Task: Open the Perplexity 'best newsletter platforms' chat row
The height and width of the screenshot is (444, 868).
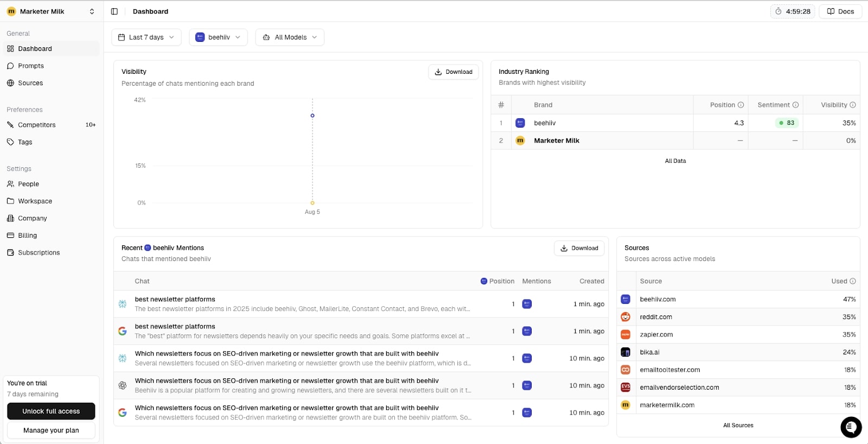Action: 361,304
